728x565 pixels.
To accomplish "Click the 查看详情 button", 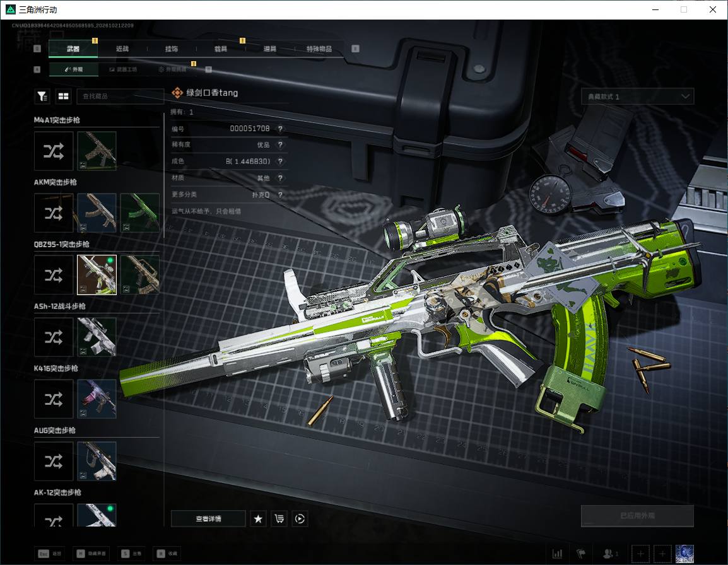I will (208, 518).
